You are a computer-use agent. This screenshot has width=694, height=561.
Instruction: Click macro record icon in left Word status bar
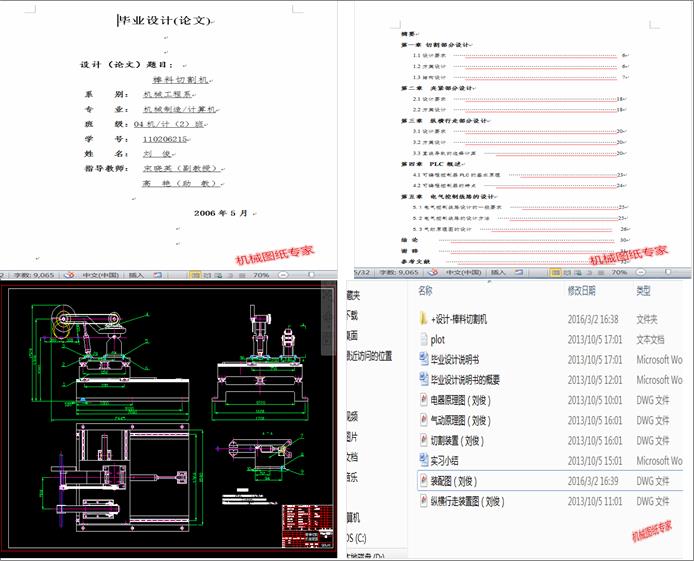158,275
